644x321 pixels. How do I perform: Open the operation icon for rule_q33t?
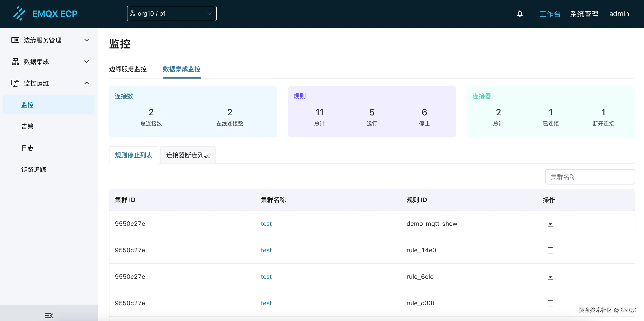pos(550,303)
